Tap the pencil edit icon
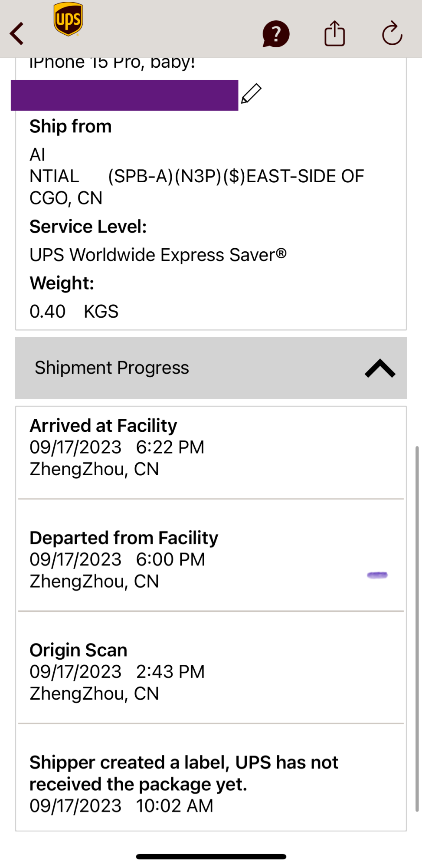The width and height of the screenshot is (422, 868). click(251, 94)
